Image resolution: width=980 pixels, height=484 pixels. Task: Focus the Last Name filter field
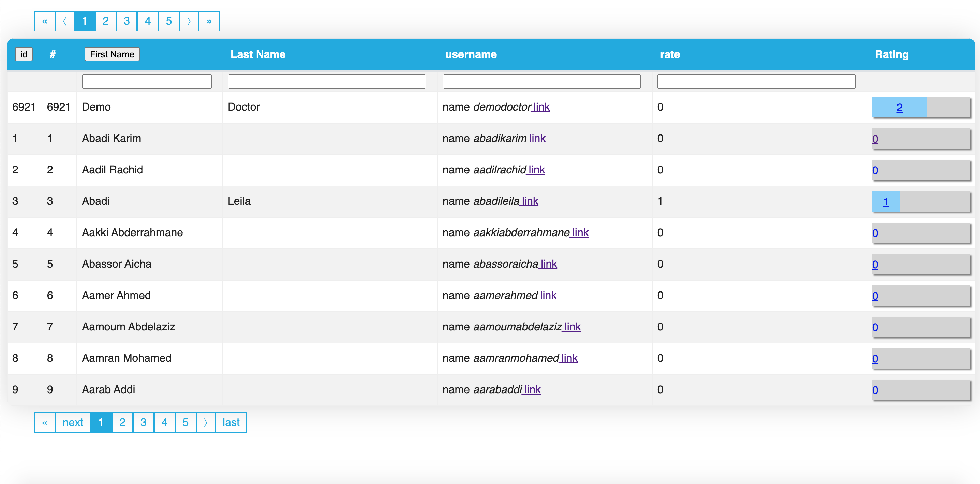point(326,82)
